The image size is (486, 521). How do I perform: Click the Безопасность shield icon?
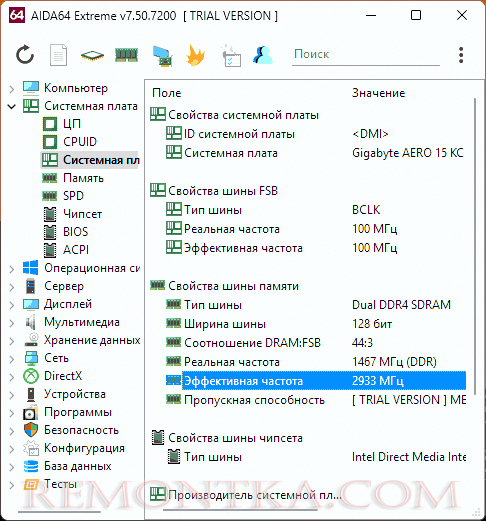[31, 430]
